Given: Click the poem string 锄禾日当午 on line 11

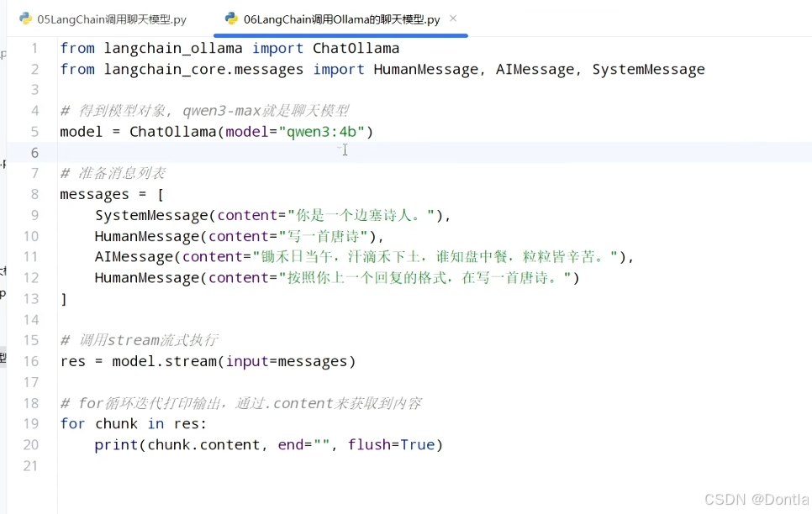Looking at the screenshot, I should (435, 257).
